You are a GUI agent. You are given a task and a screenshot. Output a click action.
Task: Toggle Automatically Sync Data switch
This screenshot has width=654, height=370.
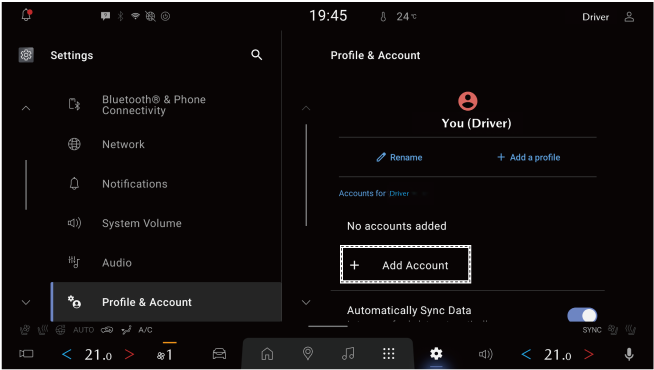(x=582, y=315)
